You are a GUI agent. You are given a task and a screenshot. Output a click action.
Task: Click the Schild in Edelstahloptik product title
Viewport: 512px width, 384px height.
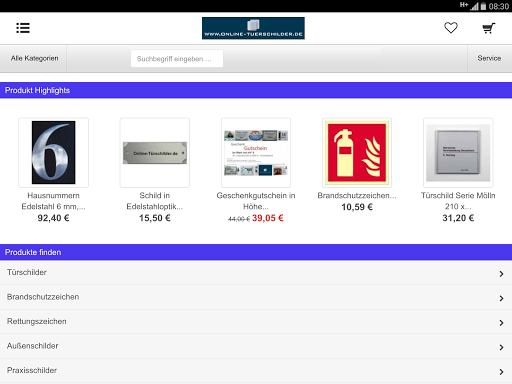pos(155,201)
